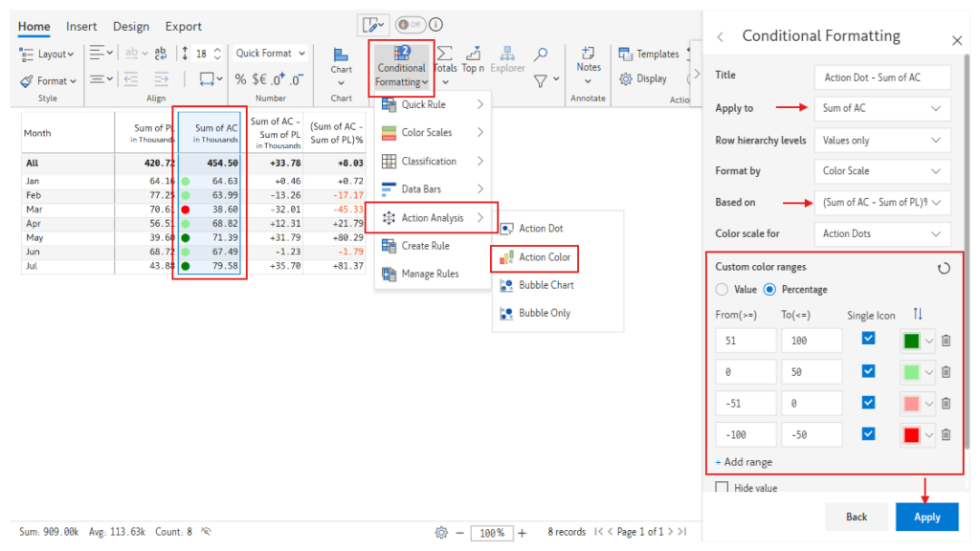
Task: Switch to the Export tab
Action: click(x=183, y=26)
